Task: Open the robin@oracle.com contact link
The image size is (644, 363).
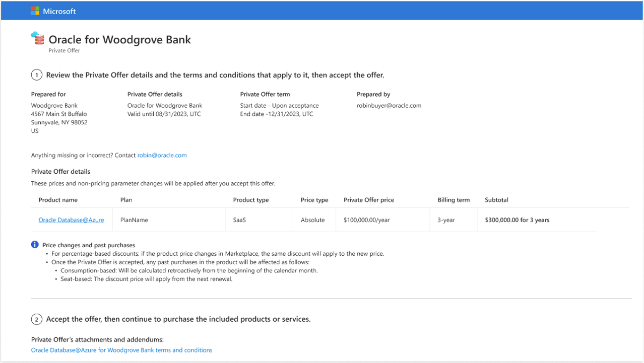Action: coord(162,155)
